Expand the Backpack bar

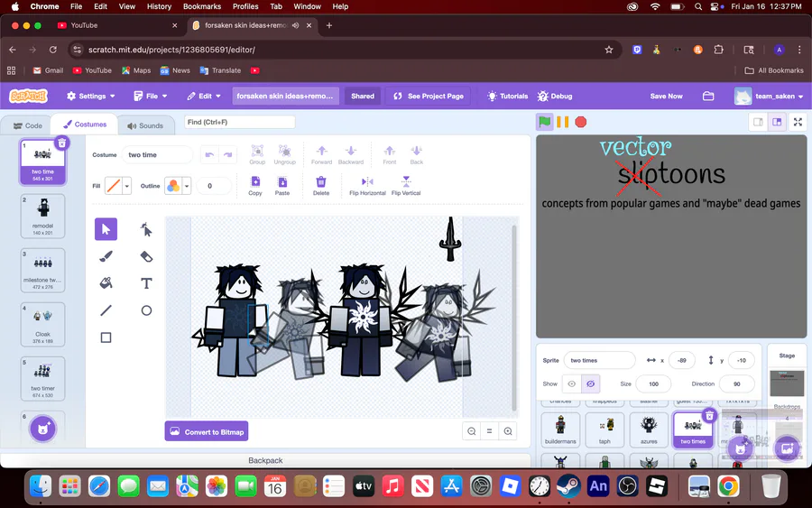(x=265, y=460)
